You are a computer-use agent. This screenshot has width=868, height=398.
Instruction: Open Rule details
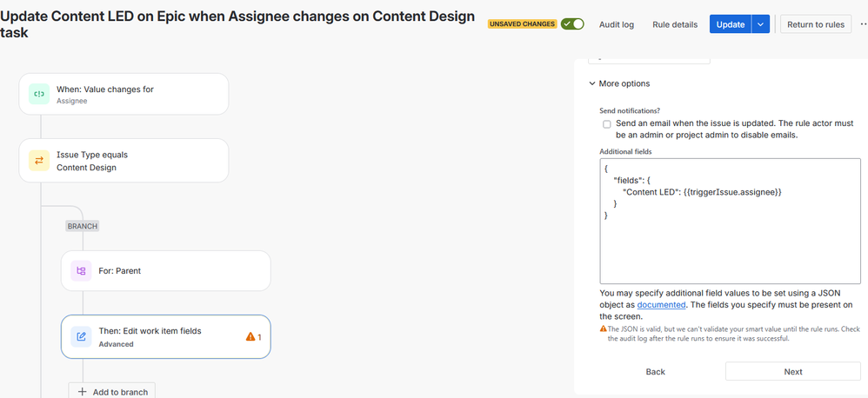[675, 24]
